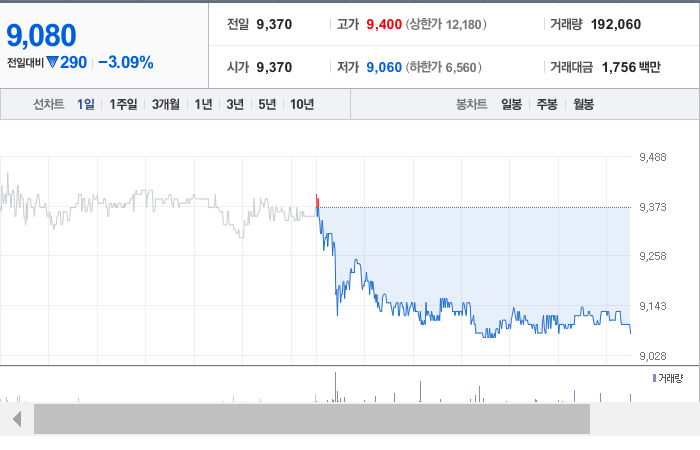Click the 봉차트 label
700x450 pixels.
(471, 104)
